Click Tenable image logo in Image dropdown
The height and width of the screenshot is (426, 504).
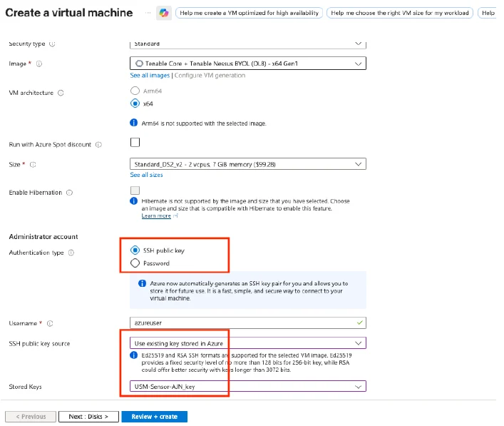(139, 64)
